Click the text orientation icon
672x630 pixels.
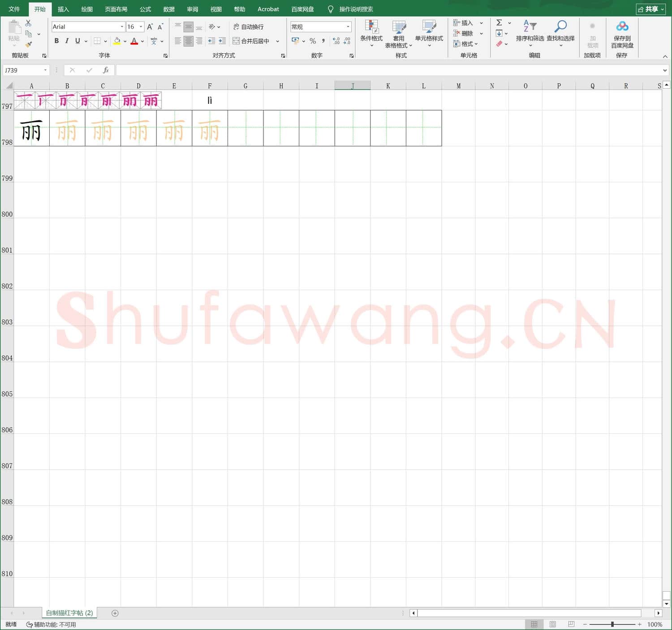212,27
